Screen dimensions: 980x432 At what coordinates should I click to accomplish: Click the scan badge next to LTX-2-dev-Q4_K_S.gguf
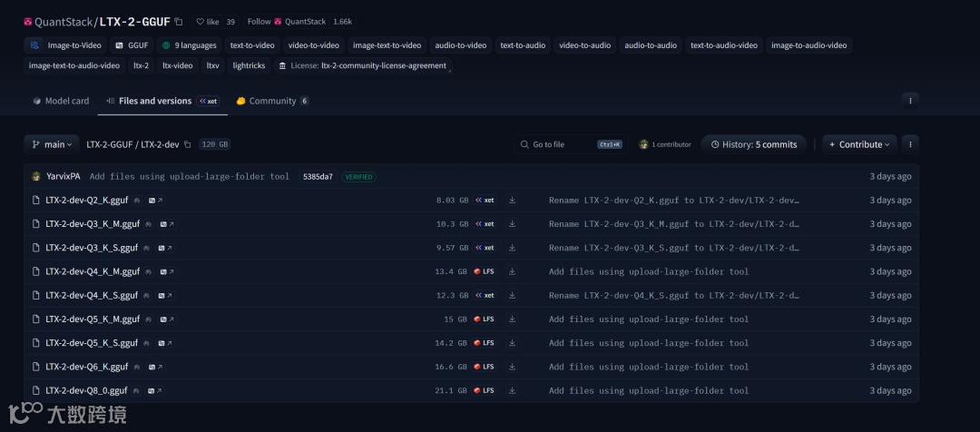coord(146,295)
